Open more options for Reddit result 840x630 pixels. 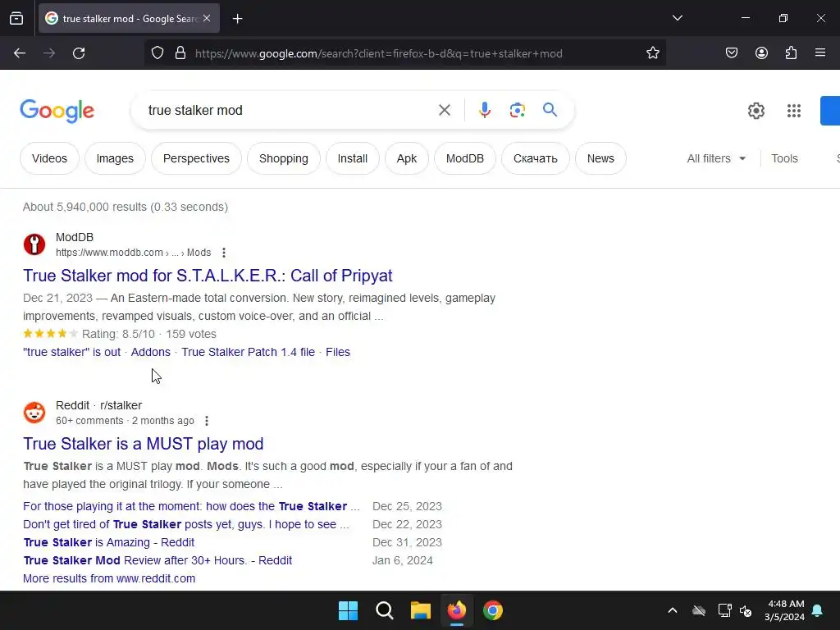click(x=207, y=421)
